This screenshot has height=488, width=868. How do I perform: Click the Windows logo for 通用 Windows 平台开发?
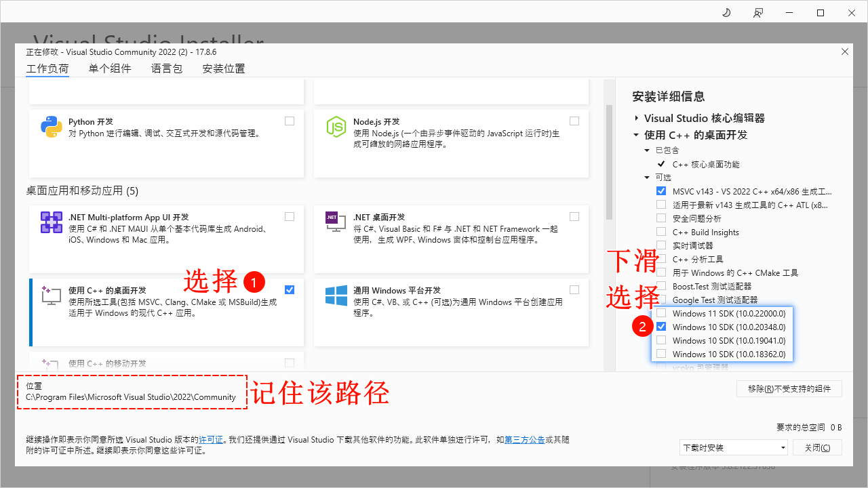[336, 296]
